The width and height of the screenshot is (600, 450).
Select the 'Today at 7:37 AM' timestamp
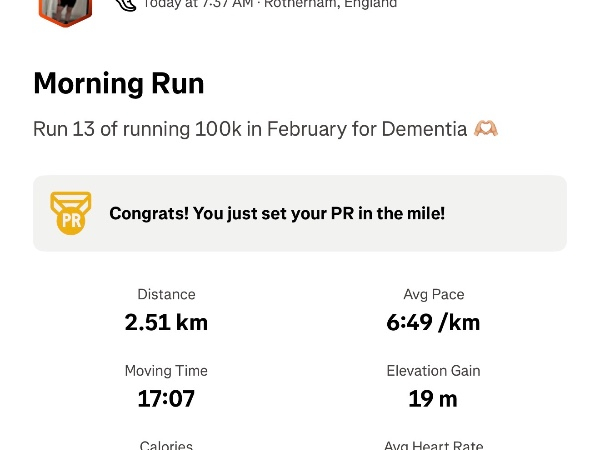click(198, 4)
